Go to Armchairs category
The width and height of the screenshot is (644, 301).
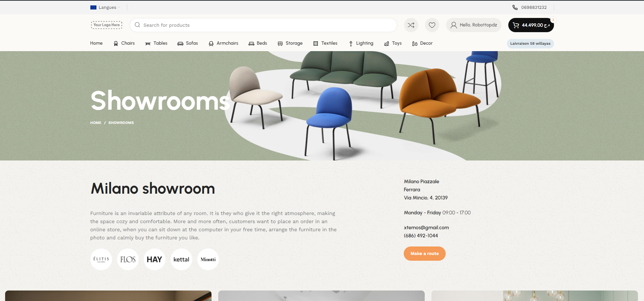pos(223,43)
